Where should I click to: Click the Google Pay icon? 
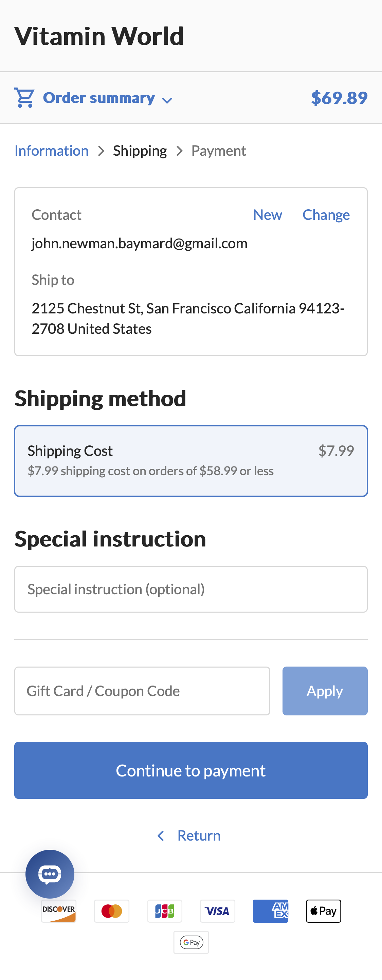[x=191, y=942]
